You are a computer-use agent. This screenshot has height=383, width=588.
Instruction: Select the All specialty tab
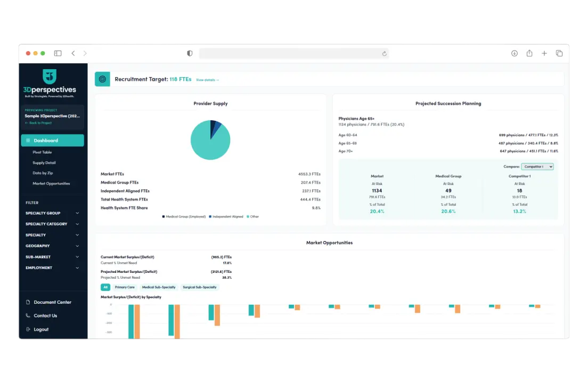click(105, 287)
